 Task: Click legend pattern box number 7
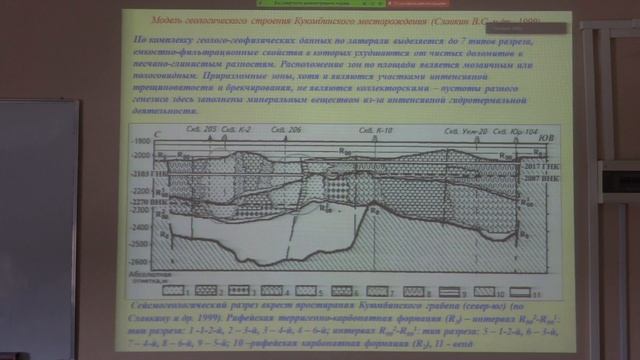click(x=377, y=291)
